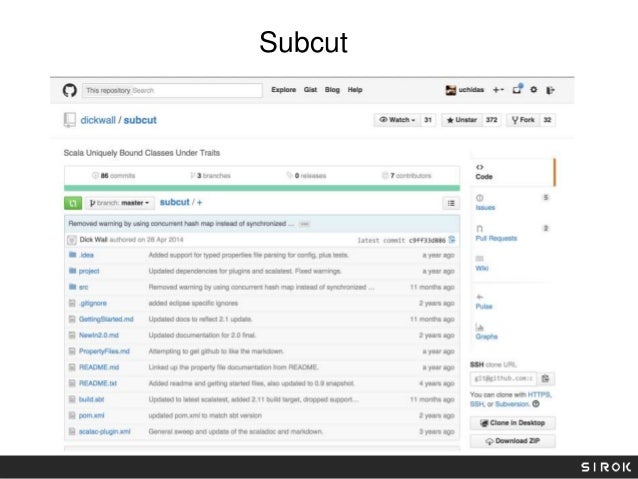Click the Unstar button
This screenshot has width=638, height=479.
pos(462,120)
